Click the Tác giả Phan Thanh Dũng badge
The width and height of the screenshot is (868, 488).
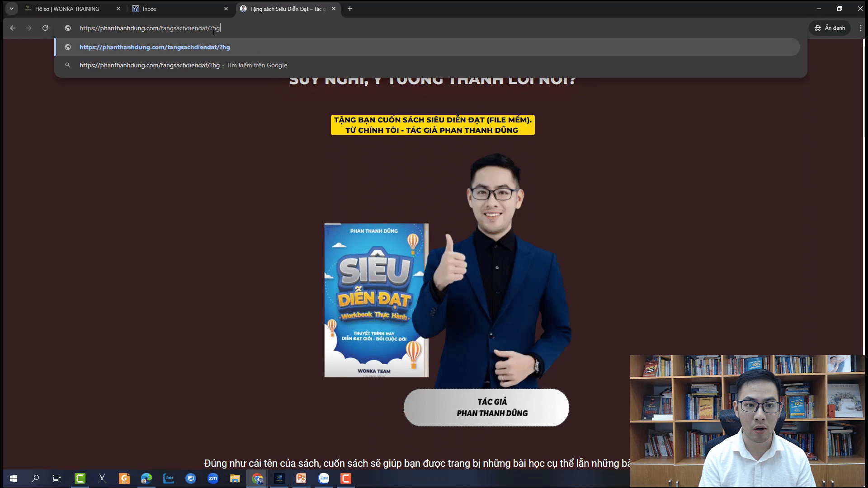(x=486, y=407)
